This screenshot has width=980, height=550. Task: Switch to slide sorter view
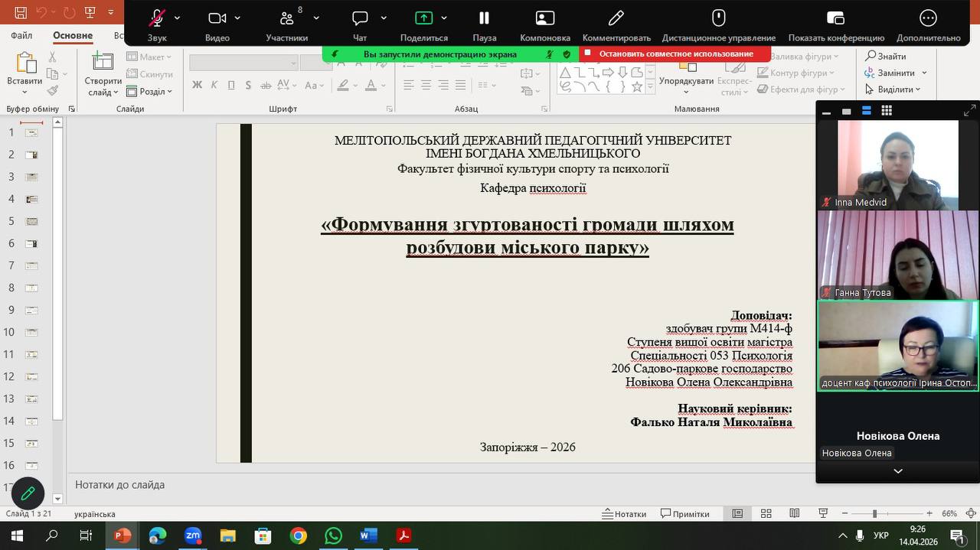click(x=766, y=513)
